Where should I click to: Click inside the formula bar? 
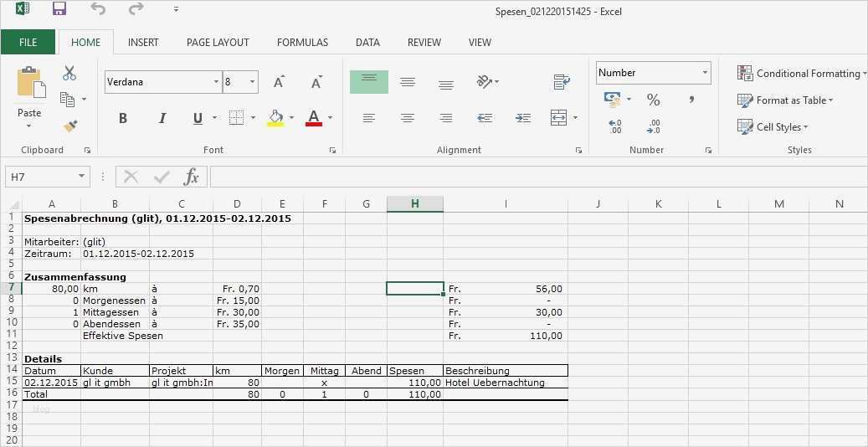click(538, 177)
